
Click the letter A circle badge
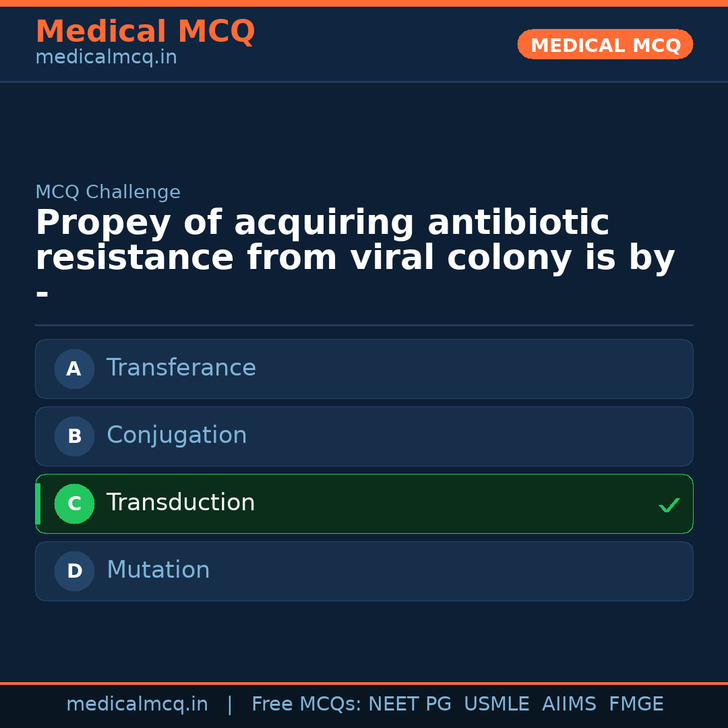click(74, 369)
